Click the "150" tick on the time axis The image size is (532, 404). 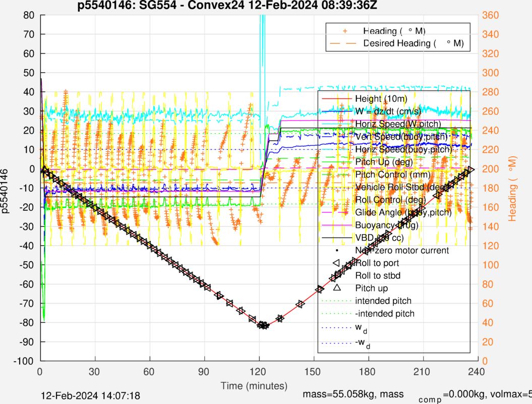click(x=313, y=372)
